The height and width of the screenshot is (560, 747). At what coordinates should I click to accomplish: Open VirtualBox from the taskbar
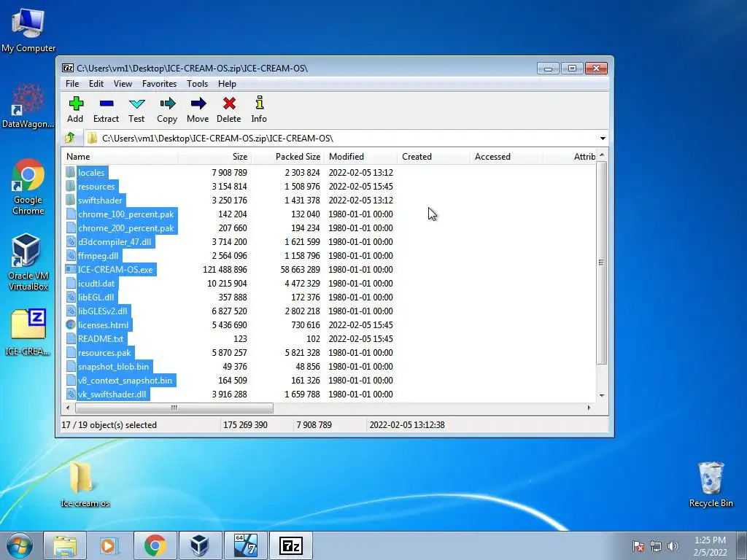coord(200,545)
